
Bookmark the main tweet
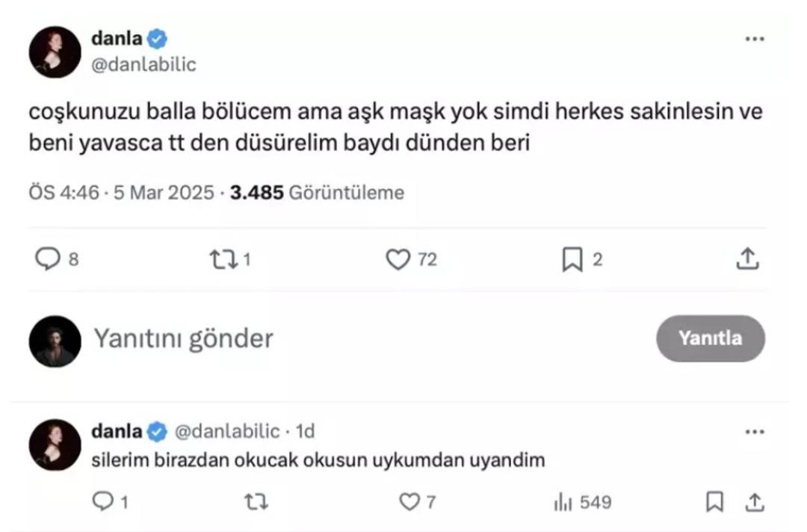point(572,259)
